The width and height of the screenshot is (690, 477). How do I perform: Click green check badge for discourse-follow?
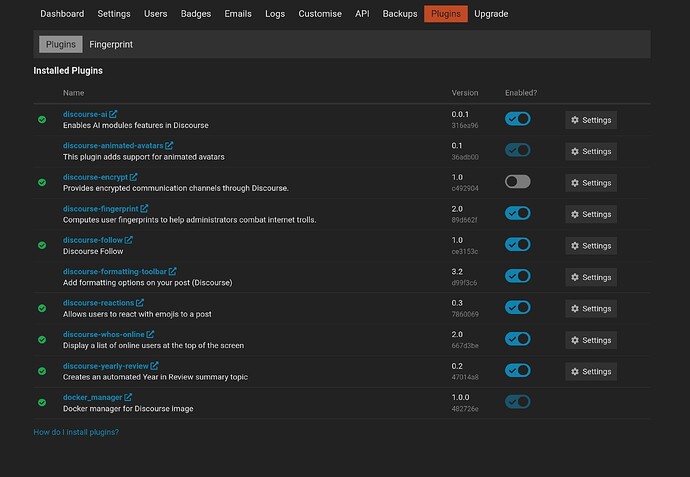[42, 245]
